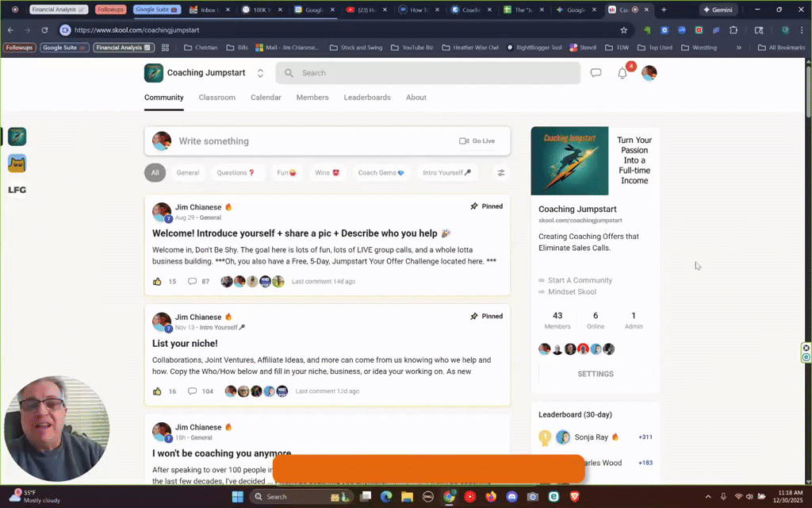812x508 pixels.
Task: Filter posts by Intro Yourself category
Action: (447, 172)
